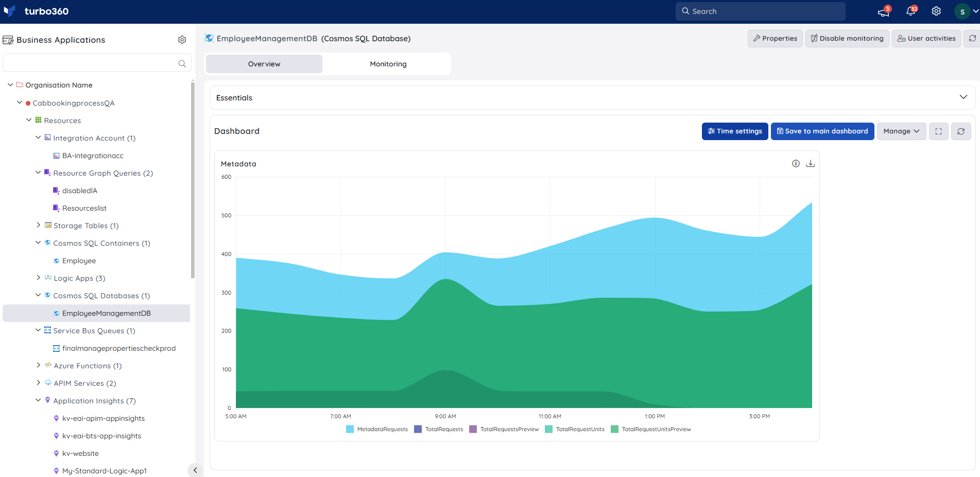Click the Azure Functions icon
980x477 pixels.
pyautogui.click(x=48, y=365)
